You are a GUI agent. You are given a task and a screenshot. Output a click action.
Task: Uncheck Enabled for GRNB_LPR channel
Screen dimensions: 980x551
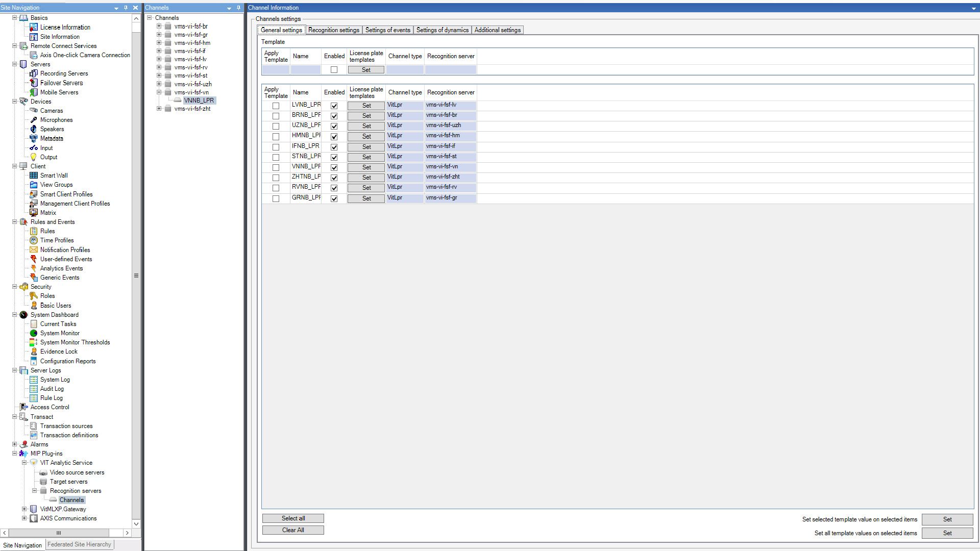point(334,198)
